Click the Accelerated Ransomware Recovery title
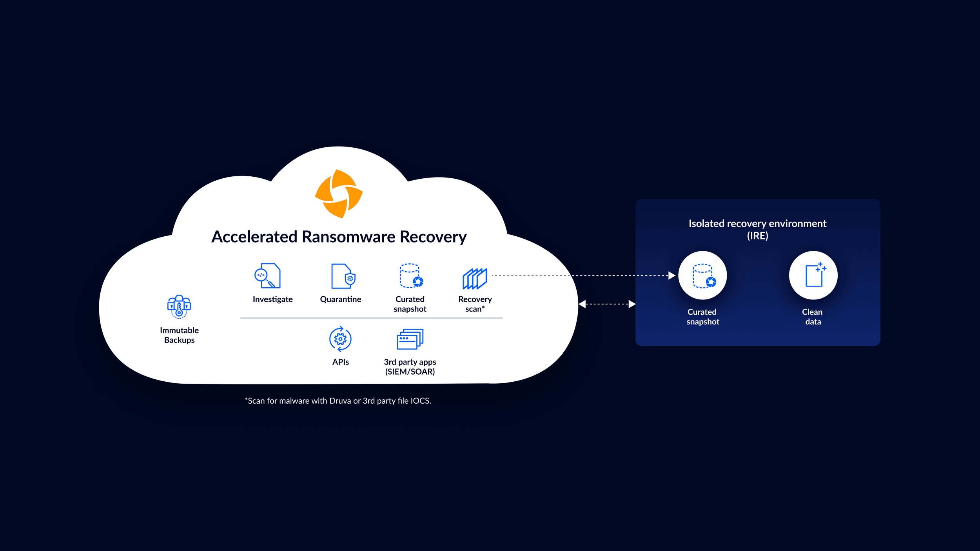Screen dimensions: 980x551 [339, 237]
